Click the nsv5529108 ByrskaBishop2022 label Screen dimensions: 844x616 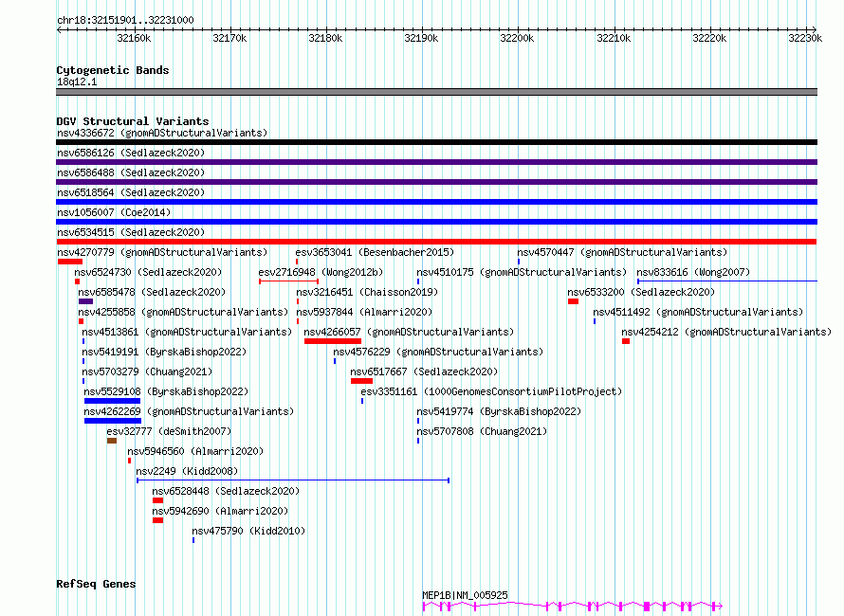click(x=166, y=391)
